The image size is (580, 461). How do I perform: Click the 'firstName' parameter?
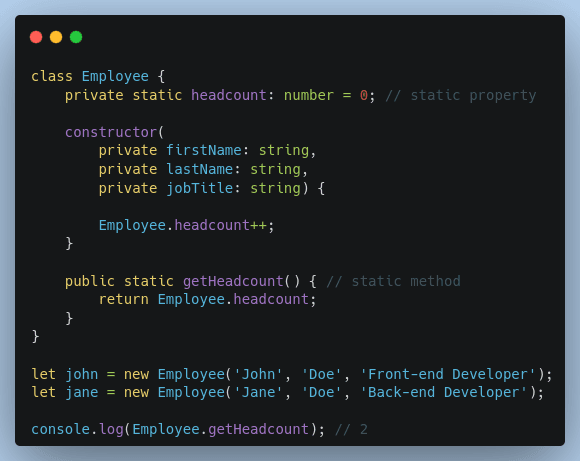[204, 150]
